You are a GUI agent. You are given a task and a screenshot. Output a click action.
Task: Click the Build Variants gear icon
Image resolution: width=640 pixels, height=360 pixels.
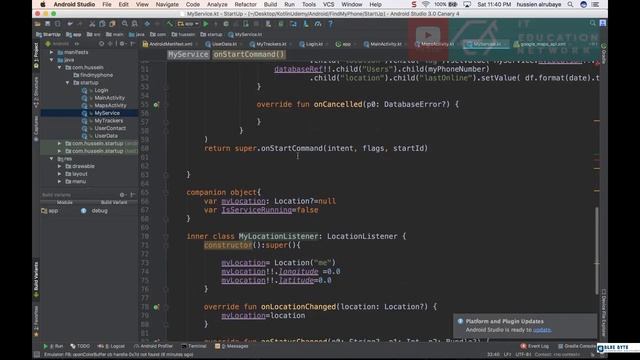pyautogui.click(x=122, y=195)
